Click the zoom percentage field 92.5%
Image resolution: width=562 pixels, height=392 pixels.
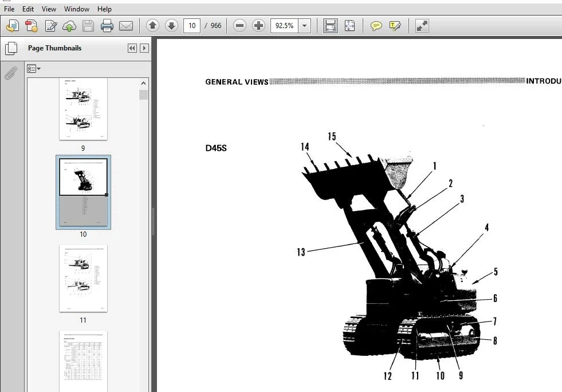click(284, 25)
